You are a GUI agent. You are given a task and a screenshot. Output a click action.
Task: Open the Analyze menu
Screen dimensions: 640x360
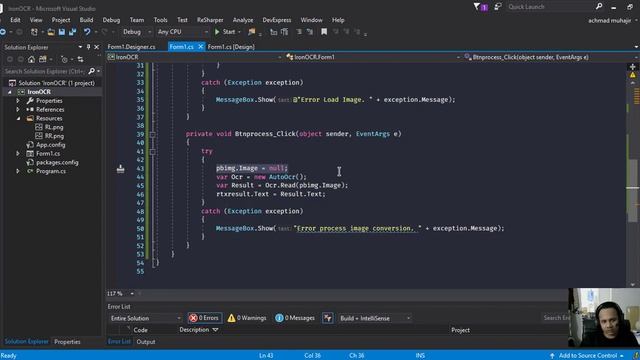click(243, 20)
